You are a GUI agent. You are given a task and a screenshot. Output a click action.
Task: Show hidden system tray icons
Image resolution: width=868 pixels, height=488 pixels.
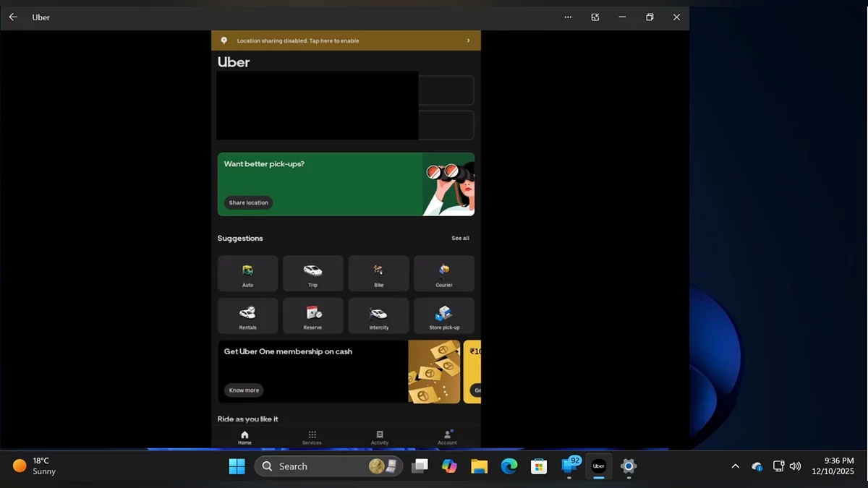click(735, 466)
